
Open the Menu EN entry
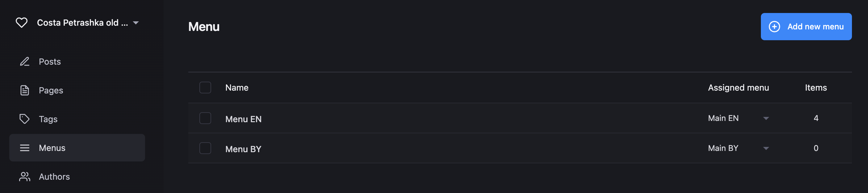point(243,119)
